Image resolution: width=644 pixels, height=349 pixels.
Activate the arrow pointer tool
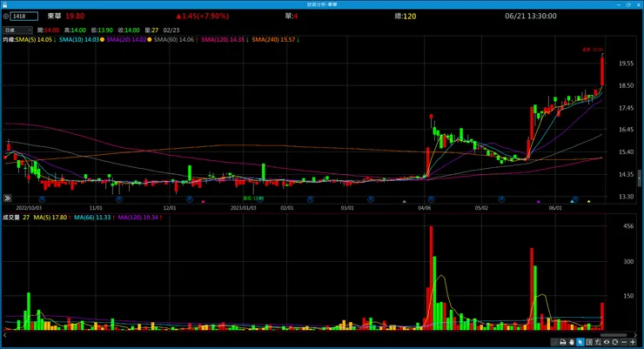pos(580,342)
